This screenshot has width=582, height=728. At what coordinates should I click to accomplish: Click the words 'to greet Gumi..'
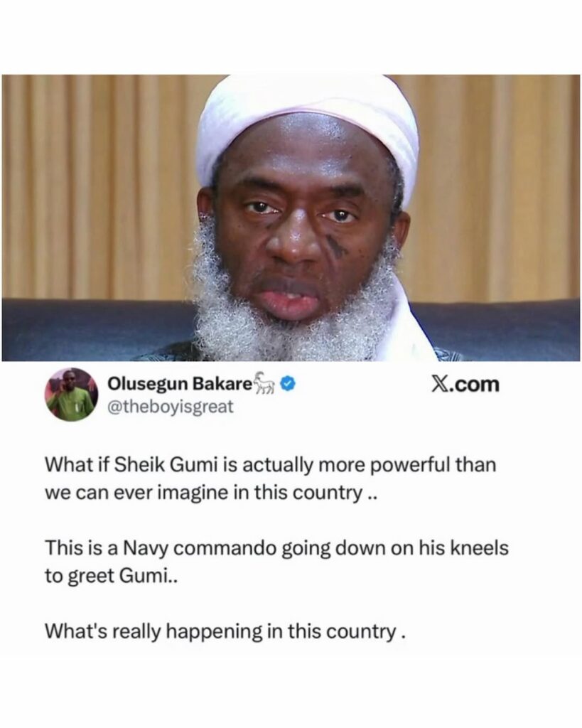(x=111, y=576)
